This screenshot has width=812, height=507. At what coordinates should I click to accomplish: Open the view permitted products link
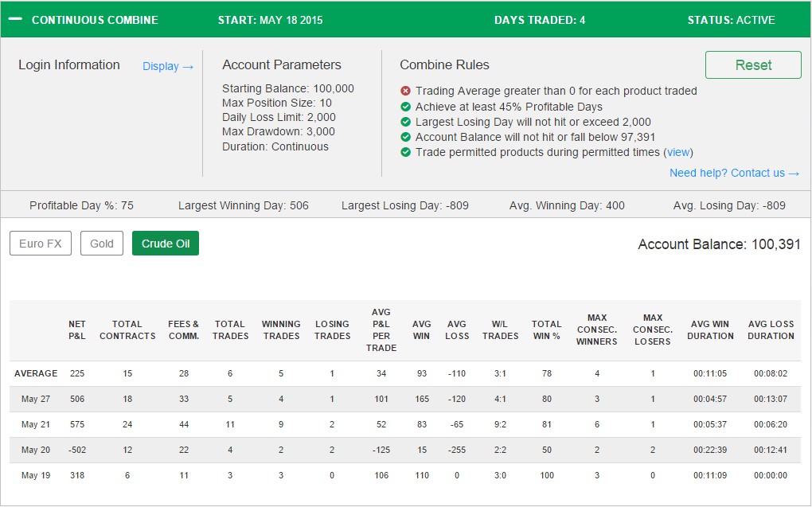tap(678, 152)
